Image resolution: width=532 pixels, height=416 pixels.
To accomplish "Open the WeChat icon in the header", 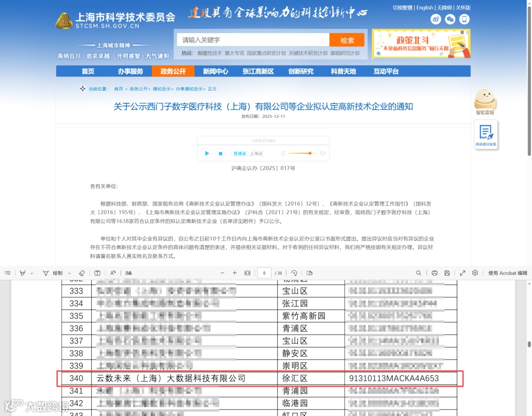I will click(x=450, y=19).
